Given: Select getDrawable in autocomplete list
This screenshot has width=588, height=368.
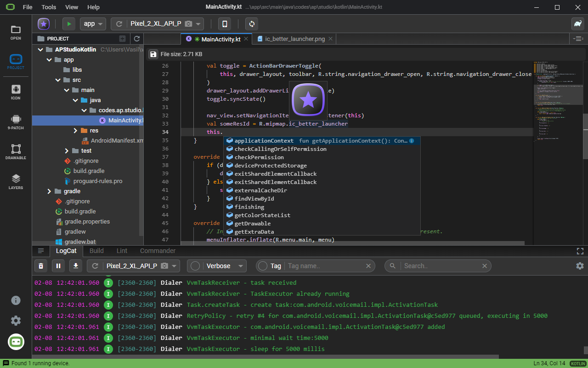Looking at the screenshot, I should point(322,224).
